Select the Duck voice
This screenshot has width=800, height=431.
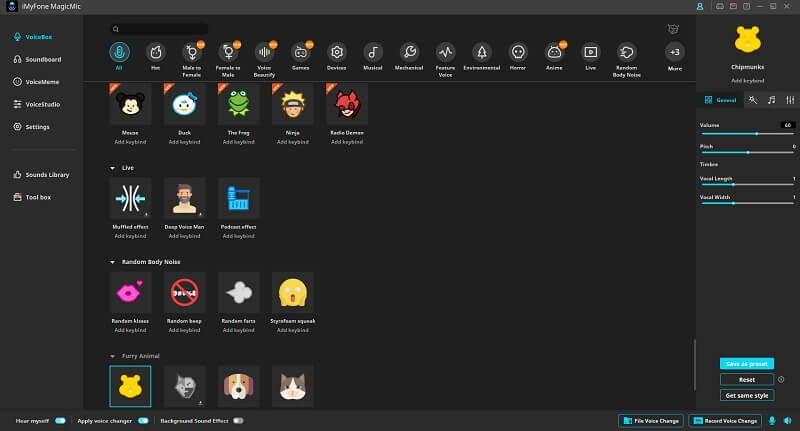coord(184,105)
